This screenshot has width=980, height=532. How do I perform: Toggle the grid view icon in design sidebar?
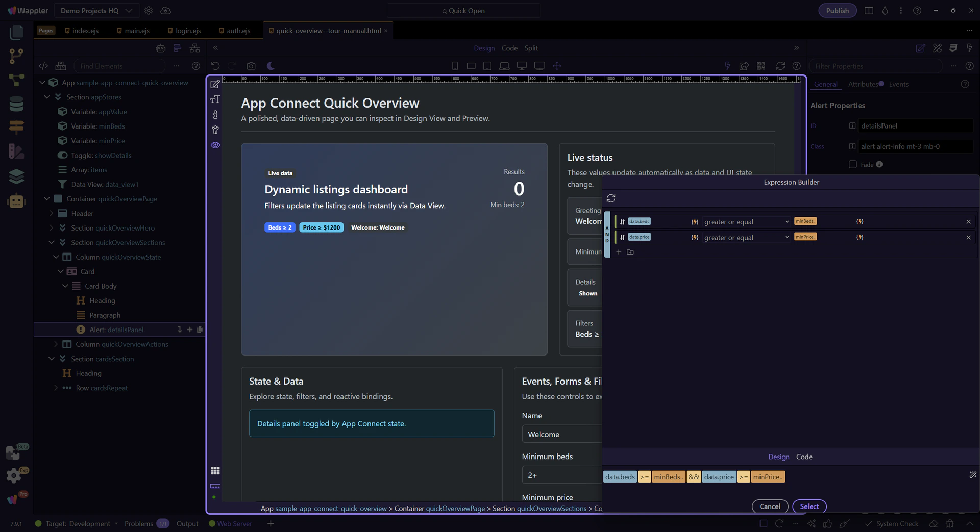[215, 470]
